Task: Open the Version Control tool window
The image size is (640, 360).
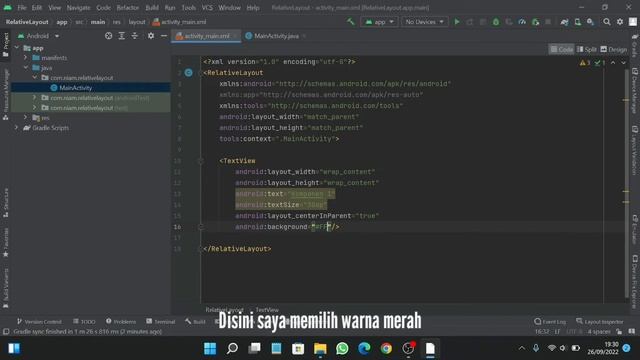Action: (x=39, y=322)
